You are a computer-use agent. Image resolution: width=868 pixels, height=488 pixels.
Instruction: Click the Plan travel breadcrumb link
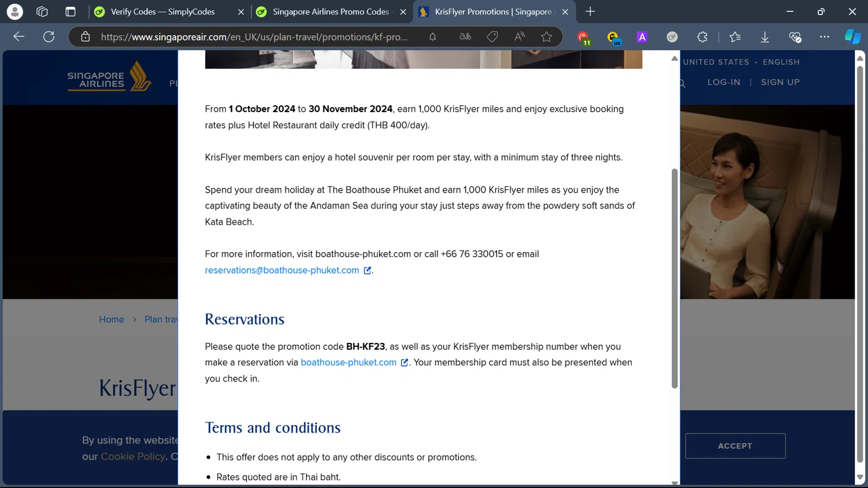tap(161, 319)
